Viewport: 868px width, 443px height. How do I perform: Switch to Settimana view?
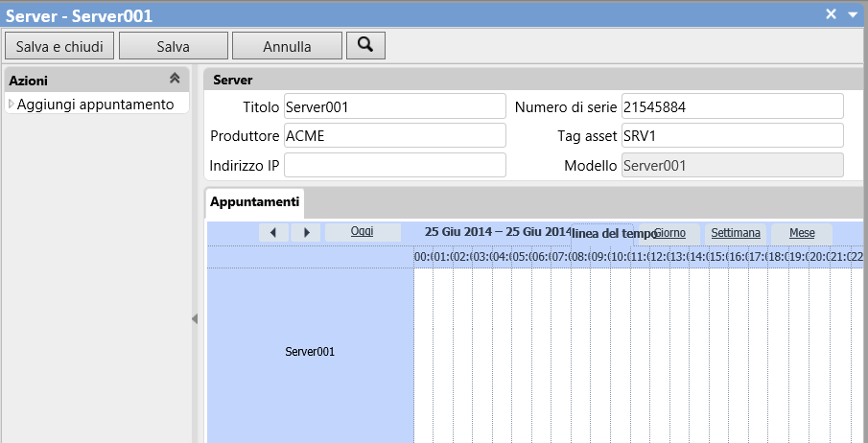(x=736, y=233)
